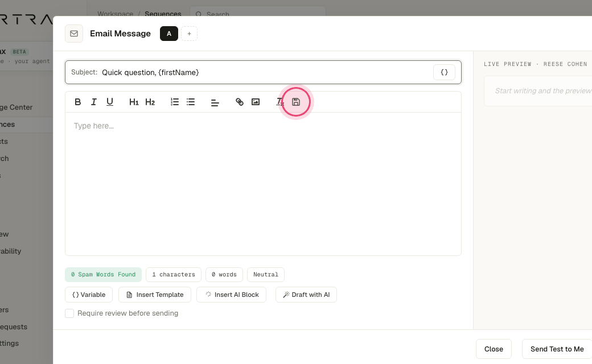Click Sequences in the background breadcrumb
The height and width of the screenshot is (364, 592).
[x=163, y=14]
